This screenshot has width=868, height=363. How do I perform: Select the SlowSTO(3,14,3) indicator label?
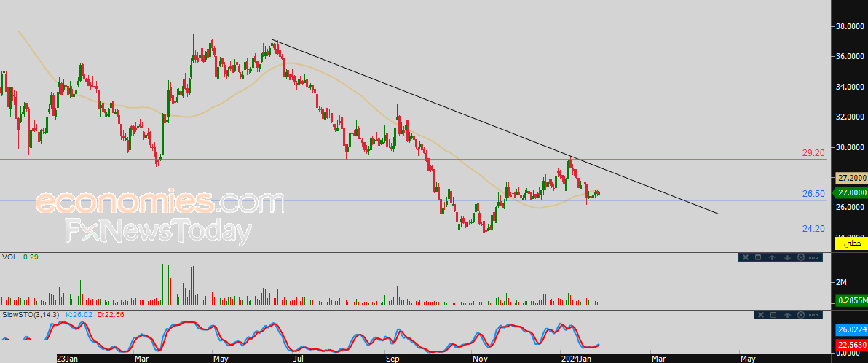pyautogui.click(x=31, y=315)
